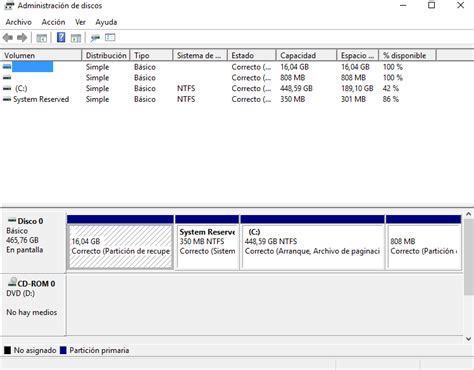The height and width of the screenshot is (370, 474).
Task: Click the 42 % available cell
Action: pyautogui.click(x=391, y=89)
